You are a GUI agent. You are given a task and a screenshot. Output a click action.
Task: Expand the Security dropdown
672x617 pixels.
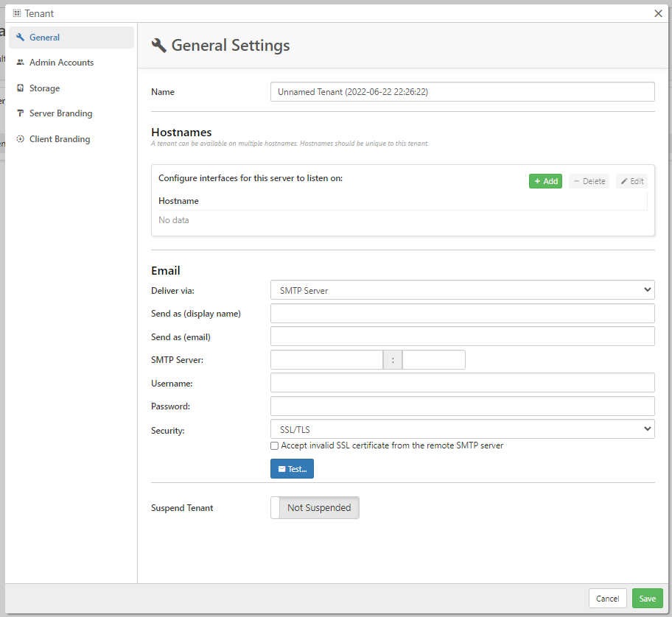pos(462,429)
